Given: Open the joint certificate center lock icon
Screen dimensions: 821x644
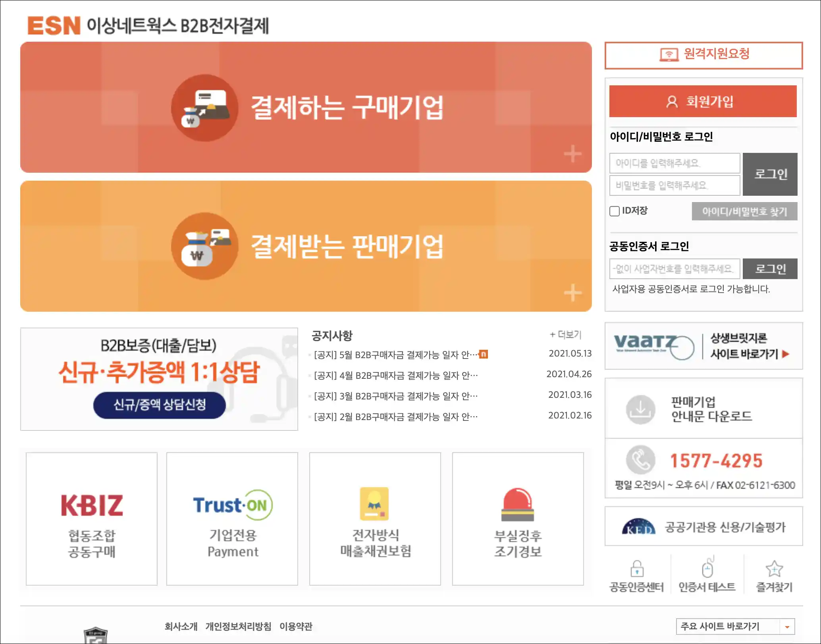Looking at the screenshot, I should point(637,569).
